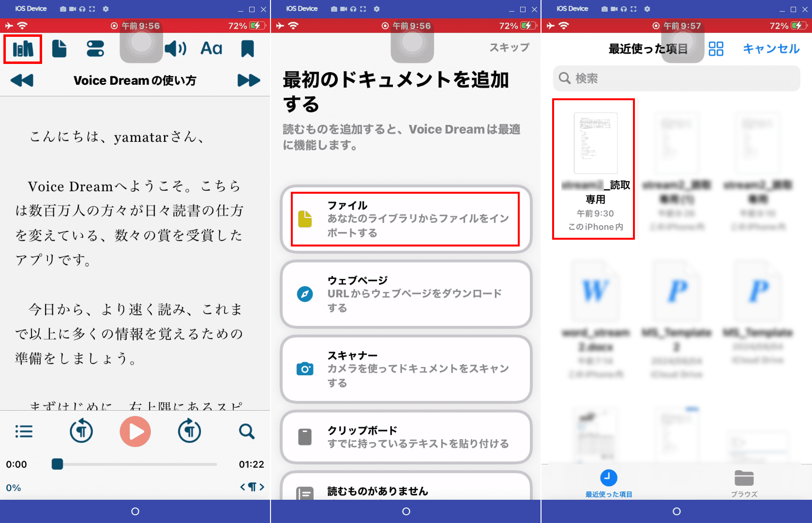The width and height of the screenshot is (812, 523).
Task: Click the headphone icon in right emulator titlebar
Action: click(x=624, y=9)
